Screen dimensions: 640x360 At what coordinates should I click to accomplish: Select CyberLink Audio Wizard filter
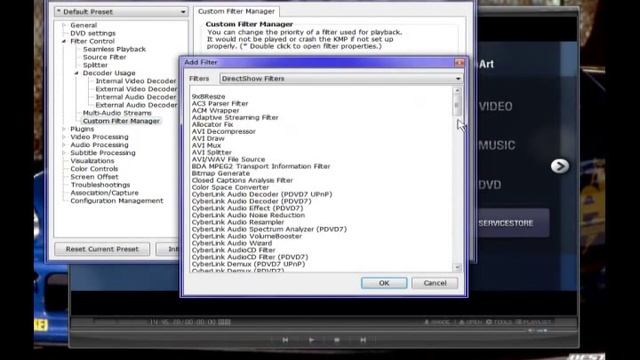(231, 243)
